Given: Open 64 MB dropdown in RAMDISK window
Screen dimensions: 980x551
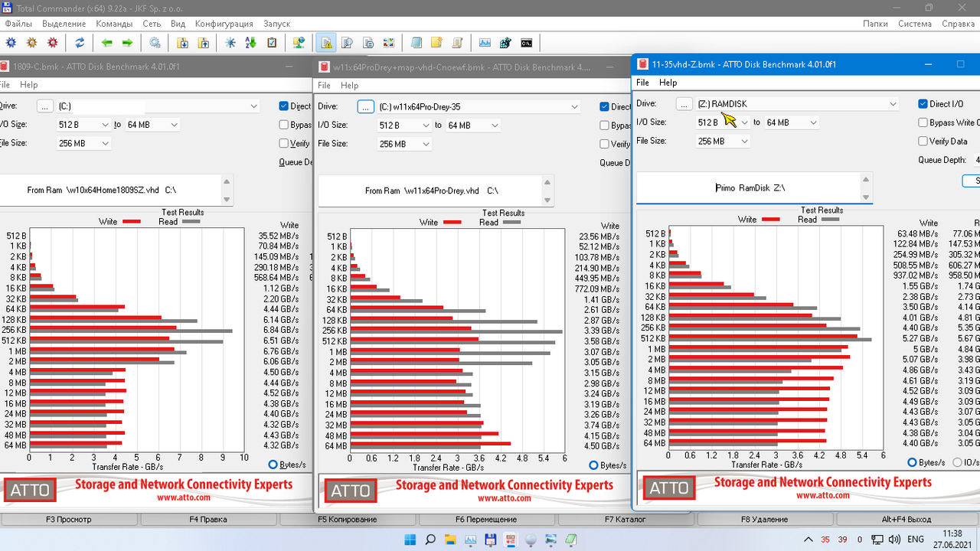Looking at the screenshot, I should click(792, 122).
